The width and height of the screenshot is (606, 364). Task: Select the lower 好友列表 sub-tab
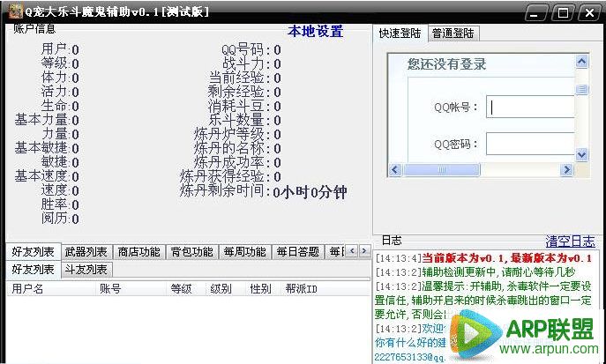tap(34, 270)
